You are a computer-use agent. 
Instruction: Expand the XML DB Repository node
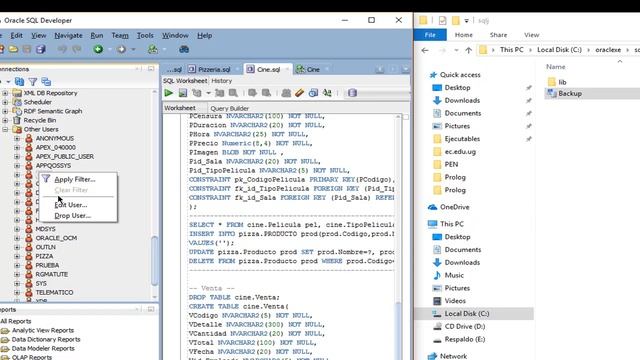(x=5, y=93)
